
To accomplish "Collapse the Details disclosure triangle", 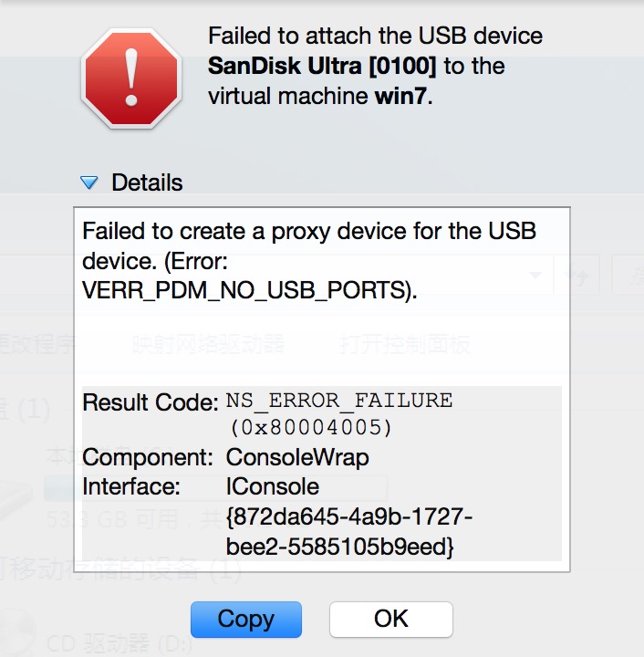I will pos(89,182).
